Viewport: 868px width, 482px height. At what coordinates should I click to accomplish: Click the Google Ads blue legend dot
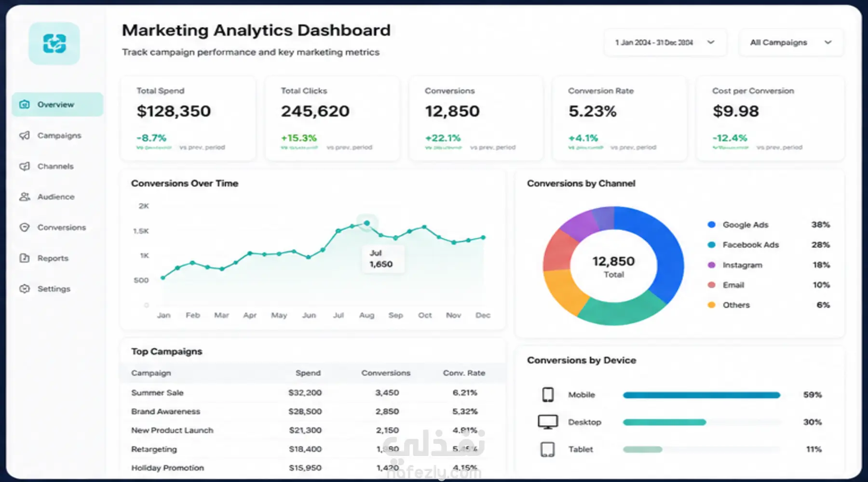point(711,225)
